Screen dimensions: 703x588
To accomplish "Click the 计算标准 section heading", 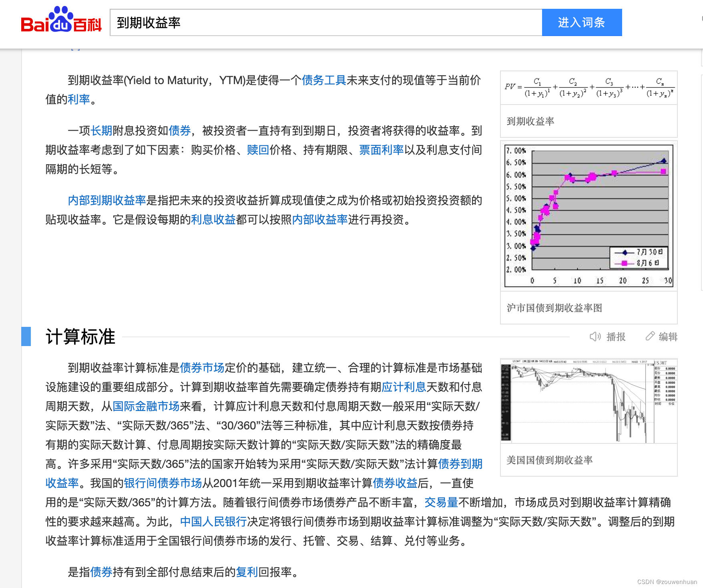I will [80, 336].
